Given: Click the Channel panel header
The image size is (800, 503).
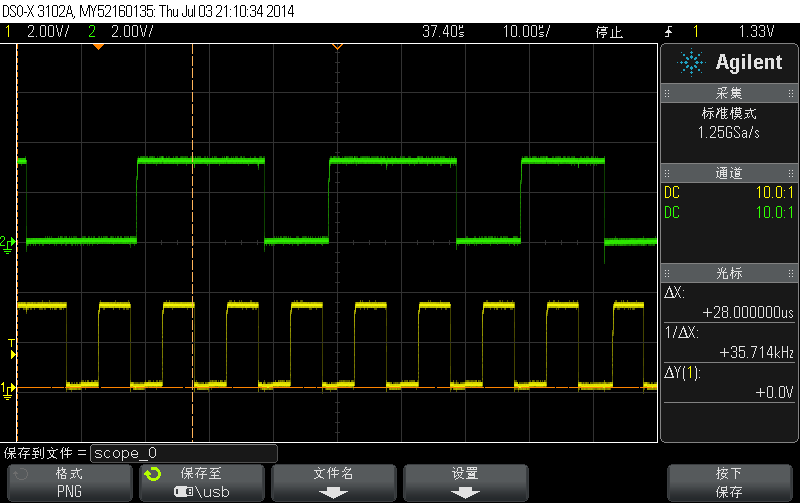Looking at the screenshot, I should [729, 173].
